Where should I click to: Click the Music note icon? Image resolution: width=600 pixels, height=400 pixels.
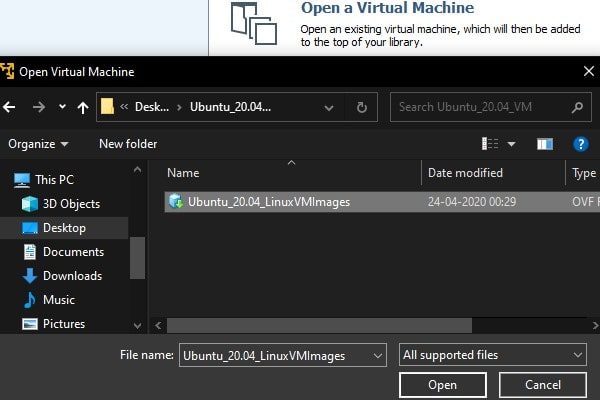[29, 300]
